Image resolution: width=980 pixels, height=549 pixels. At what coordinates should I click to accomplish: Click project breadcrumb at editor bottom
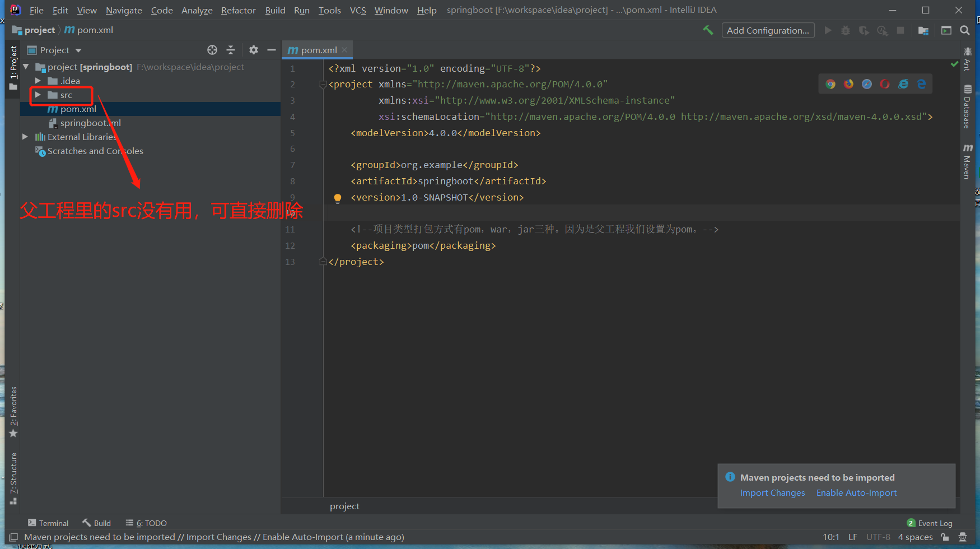point(344,506)
